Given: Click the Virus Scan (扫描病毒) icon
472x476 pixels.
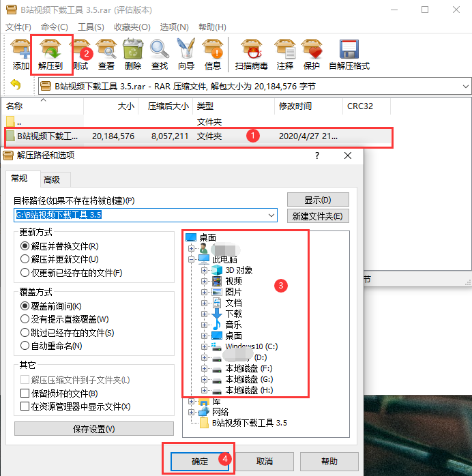Looking at the screenshot, I should [251, 49].
